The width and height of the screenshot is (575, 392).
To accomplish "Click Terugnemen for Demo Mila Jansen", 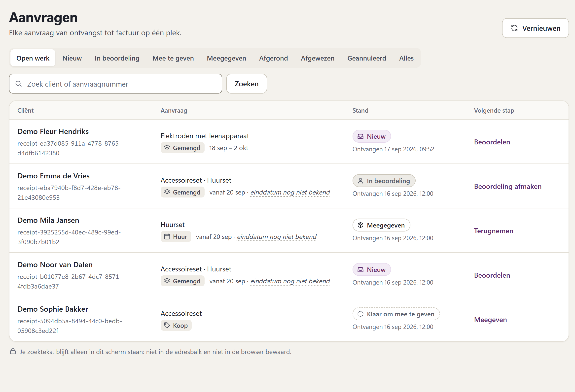I will pyautogui.click(x=494, y=231).
